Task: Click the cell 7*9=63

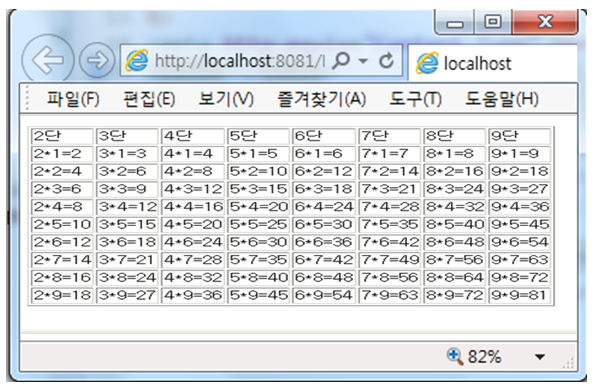Action: 390,295
